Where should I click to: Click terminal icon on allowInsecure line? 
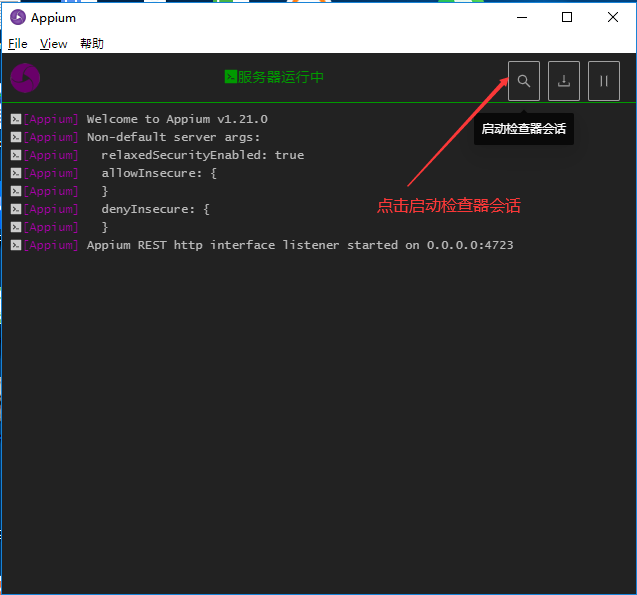[16, 173]
